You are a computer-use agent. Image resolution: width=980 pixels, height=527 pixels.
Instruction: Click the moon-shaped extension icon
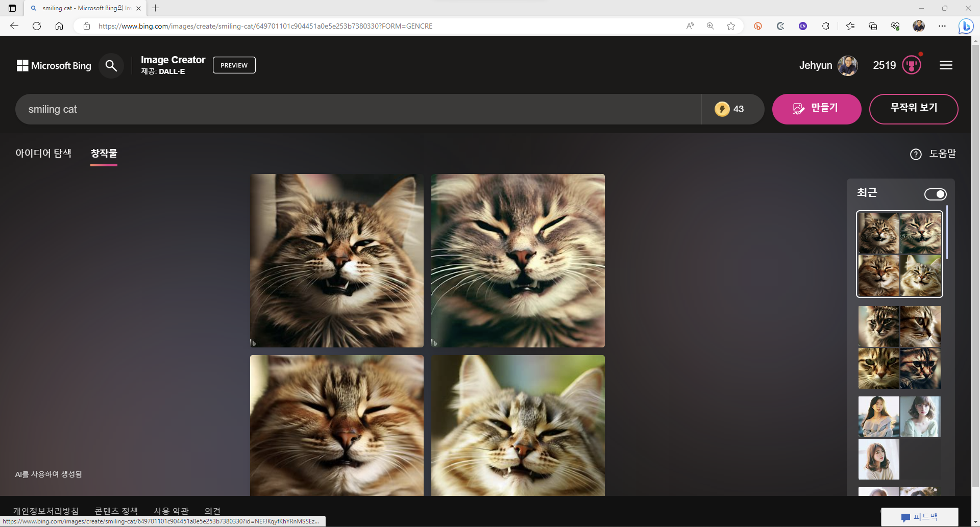click(x=780, y=26)
